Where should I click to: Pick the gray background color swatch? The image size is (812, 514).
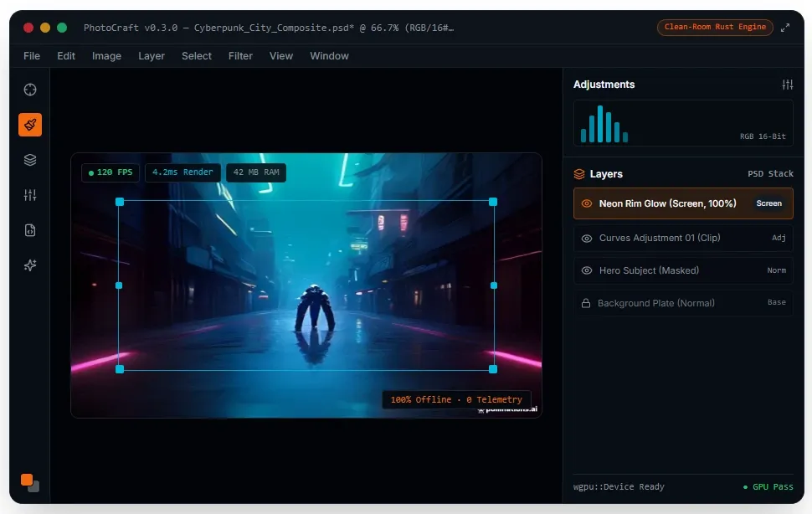tap(35, 487)
